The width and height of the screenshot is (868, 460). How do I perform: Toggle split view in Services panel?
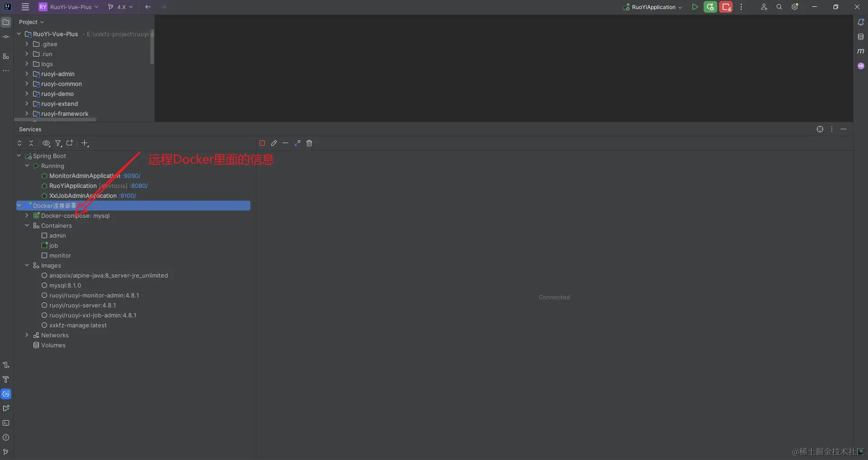tap(70, 144)
